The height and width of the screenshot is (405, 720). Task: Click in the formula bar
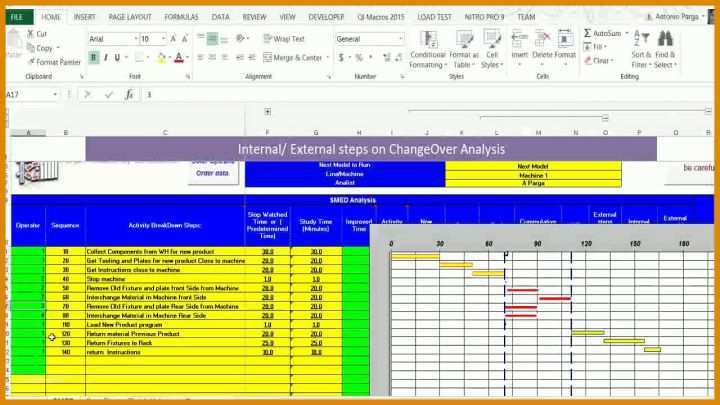pyautogui.click(x=427, y=95)
